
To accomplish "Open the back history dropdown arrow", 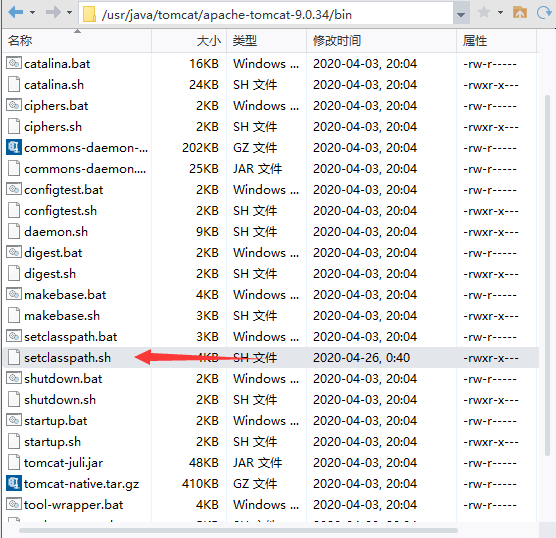I will pyautogui.click(x=33, y=13).
